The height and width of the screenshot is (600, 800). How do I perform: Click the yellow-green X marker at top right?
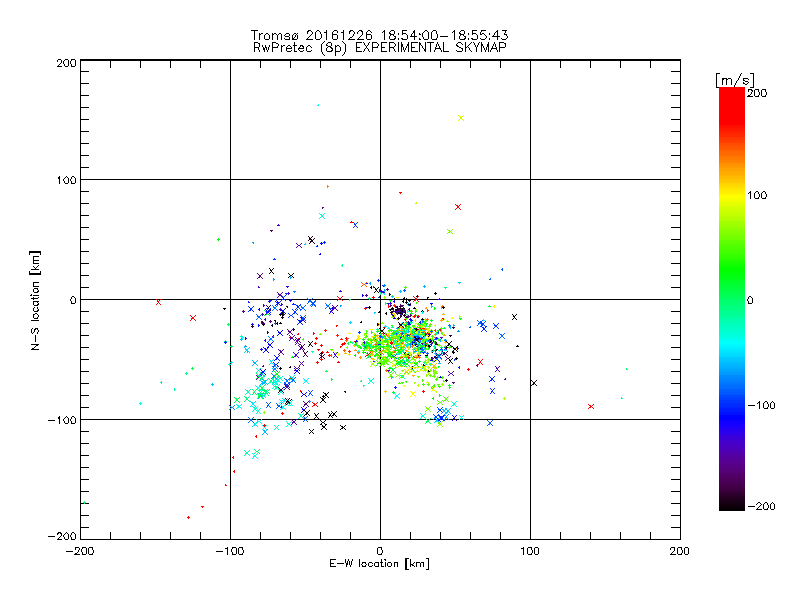tap(461, 118)
